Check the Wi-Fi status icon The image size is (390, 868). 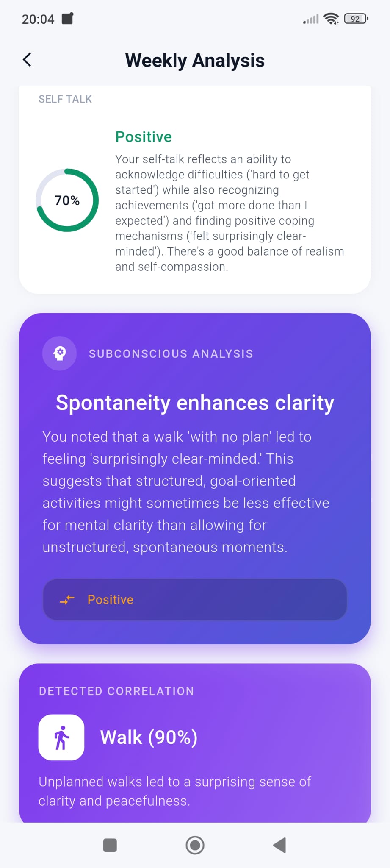pyautogui.click(x=331, y=18)
